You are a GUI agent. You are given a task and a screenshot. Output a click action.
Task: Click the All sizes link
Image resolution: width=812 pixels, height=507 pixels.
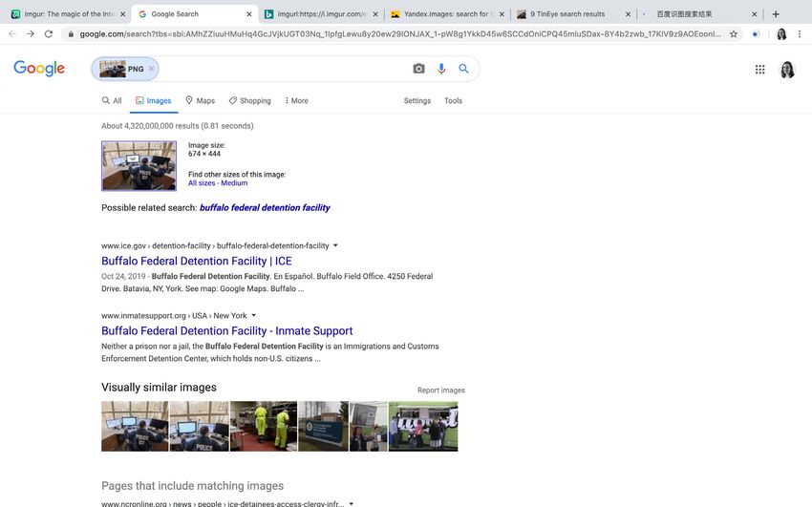[202, 183]
